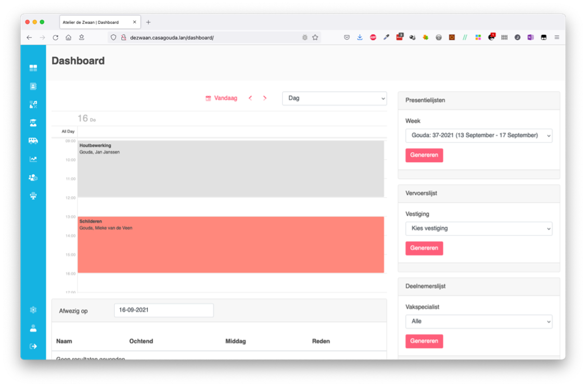
Task: Click the line chart icon in sidebar
Action: tap(33, 159)
